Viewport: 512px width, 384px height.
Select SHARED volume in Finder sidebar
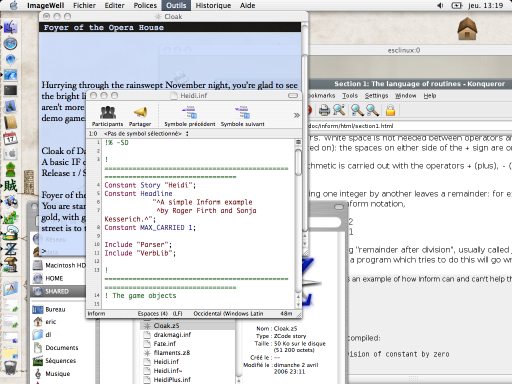[x=59, y=291]
